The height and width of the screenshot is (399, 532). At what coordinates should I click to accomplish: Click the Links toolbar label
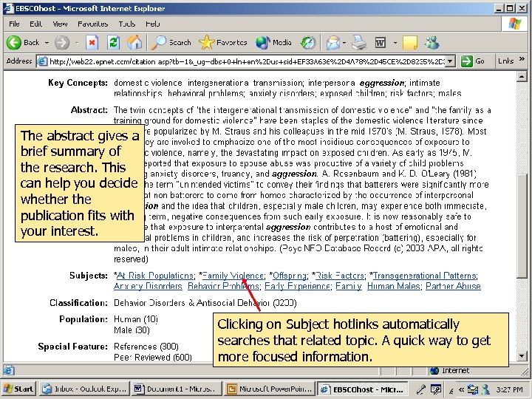click(x=505, y=61)
